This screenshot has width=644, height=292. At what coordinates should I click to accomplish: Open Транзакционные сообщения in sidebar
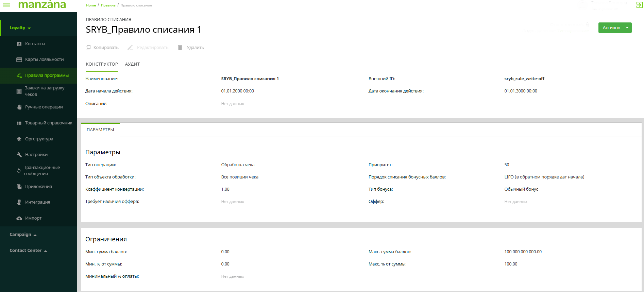click(x=42, y=170)
